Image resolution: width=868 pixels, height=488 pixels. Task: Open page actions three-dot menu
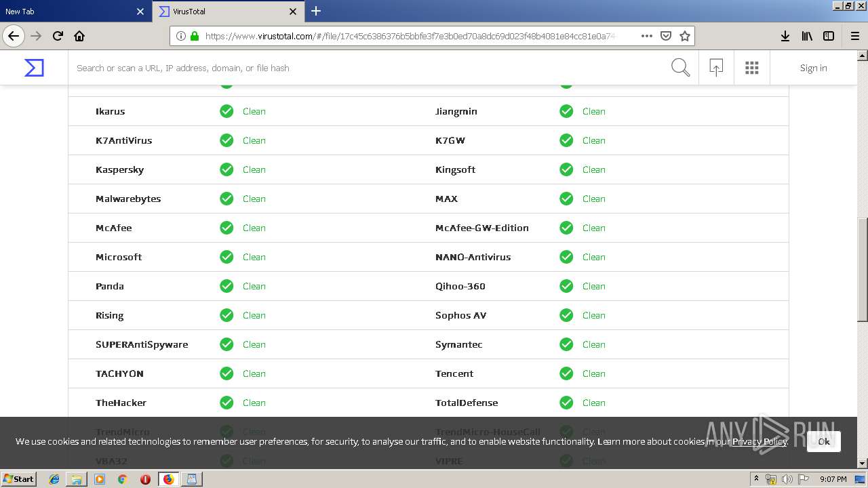[x=647, y=36]
